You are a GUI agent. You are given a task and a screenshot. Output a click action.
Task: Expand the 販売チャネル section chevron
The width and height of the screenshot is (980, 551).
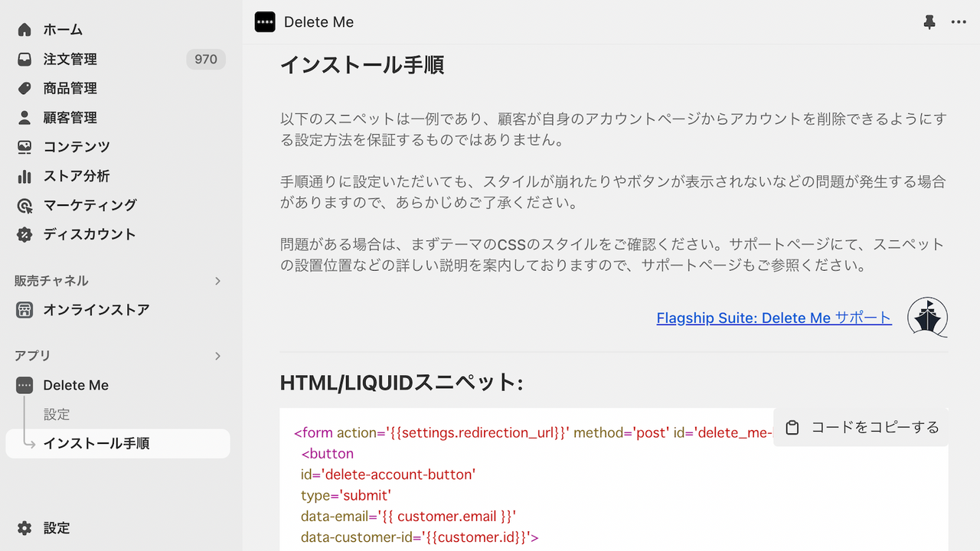click(x=217, y=281)
